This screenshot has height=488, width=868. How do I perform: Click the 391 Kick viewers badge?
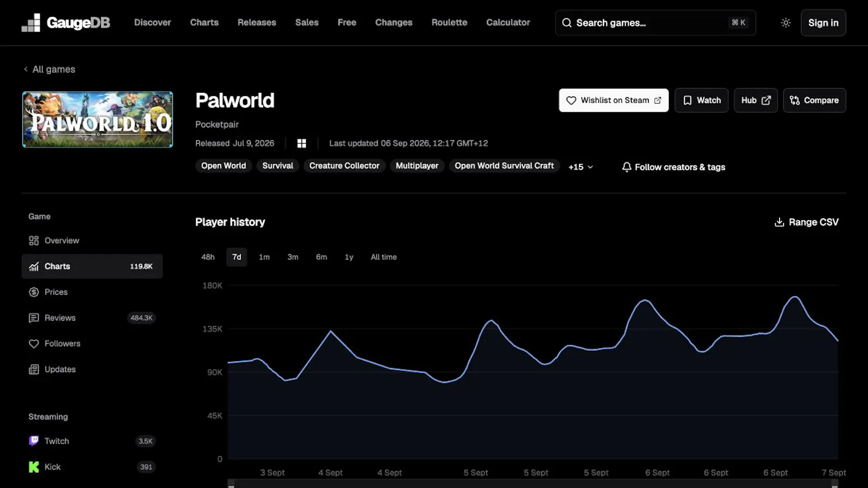pyautogui.click(x=146, y=467)
